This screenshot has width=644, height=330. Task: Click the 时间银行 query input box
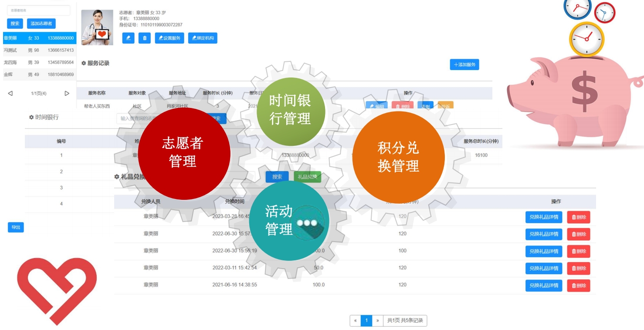(159, 118)
